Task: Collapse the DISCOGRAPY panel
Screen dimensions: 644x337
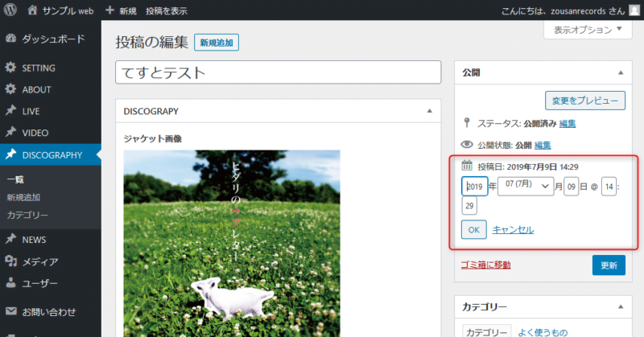Action: 430,110
